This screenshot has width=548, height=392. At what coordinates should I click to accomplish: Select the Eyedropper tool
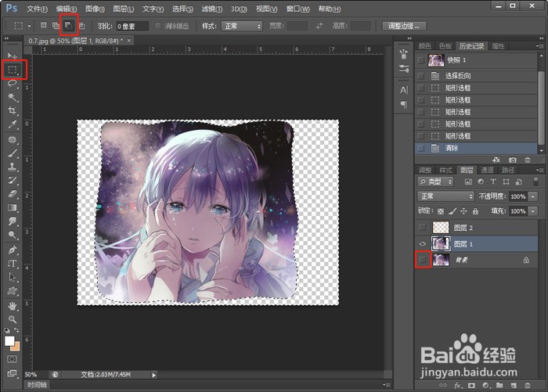point(13,124)
